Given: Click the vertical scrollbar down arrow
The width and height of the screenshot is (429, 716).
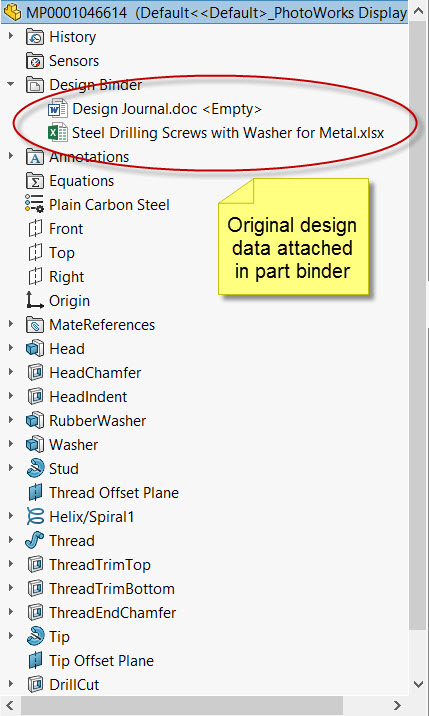Looking at the screenshot, I should (x=419, y=684).
